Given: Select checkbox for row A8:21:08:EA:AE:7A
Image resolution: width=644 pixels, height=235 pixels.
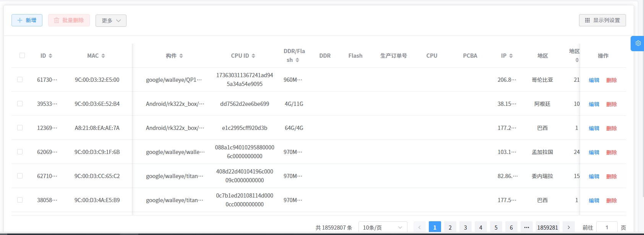Looking at the screenshot, I should click(20, 128).
